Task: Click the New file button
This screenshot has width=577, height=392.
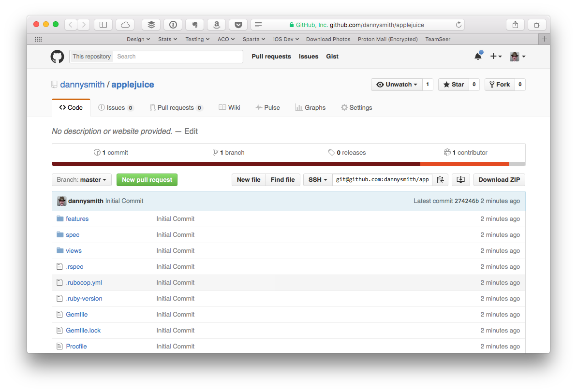Action: coord(249,180)
